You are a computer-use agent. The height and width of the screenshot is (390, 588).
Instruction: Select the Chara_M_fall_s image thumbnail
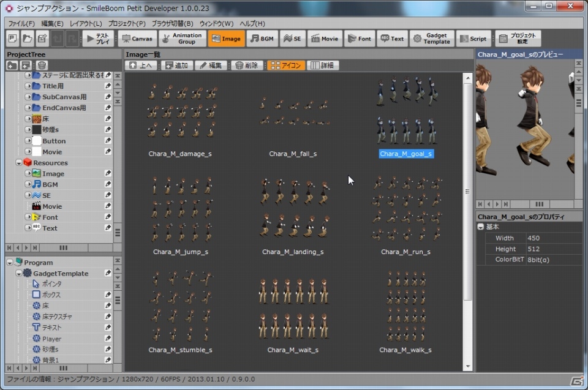[294, 112]
